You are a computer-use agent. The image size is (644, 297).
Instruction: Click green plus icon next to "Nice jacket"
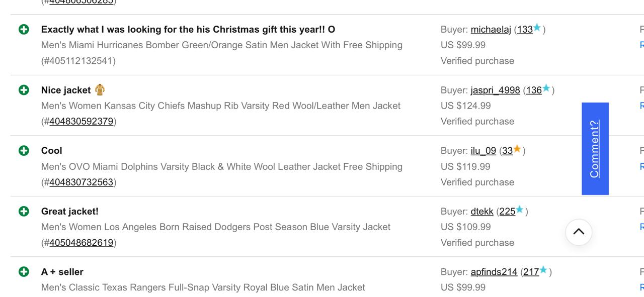[x=24, y=90]
